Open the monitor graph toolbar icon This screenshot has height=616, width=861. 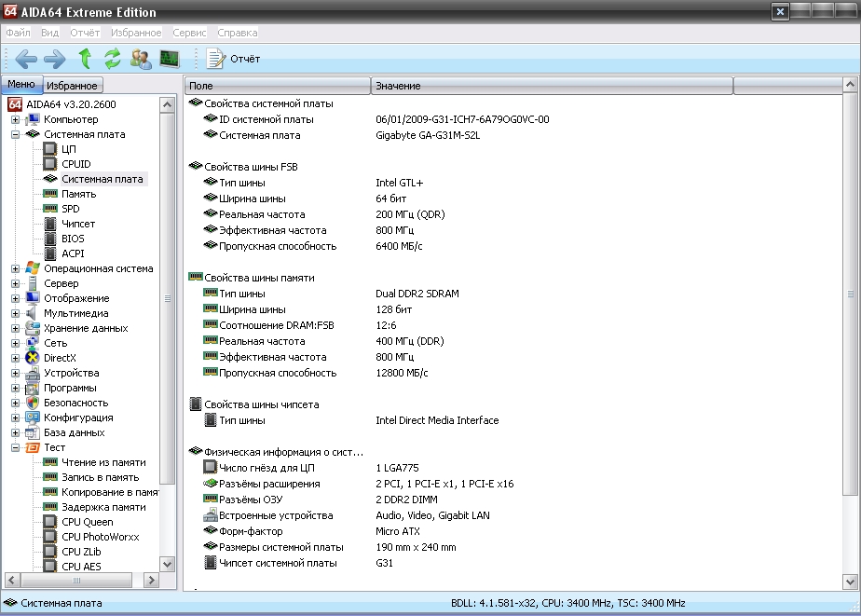[x=170, y=58]
